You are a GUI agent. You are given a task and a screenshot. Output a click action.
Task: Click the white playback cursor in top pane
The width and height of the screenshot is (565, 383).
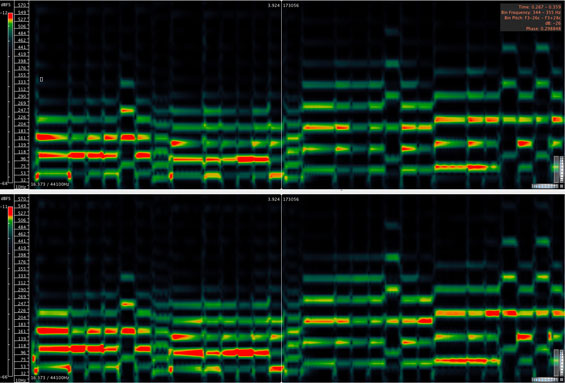281,95
